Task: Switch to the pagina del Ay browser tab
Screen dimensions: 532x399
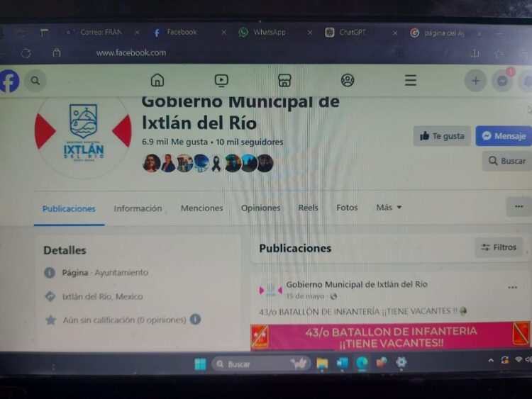Action: coord(444,33)
